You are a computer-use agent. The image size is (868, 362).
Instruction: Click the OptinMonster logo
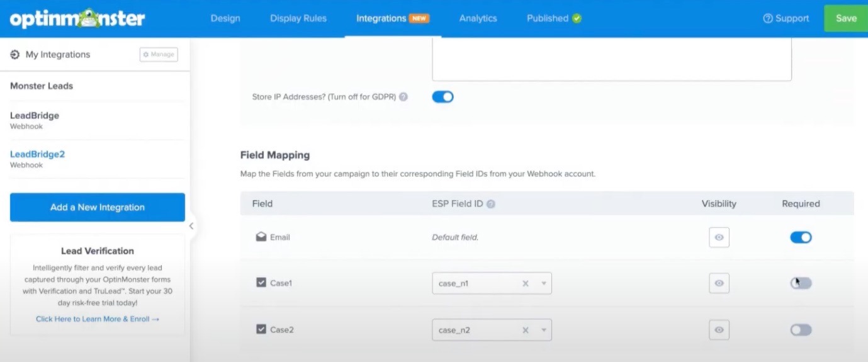pos(77,18)
